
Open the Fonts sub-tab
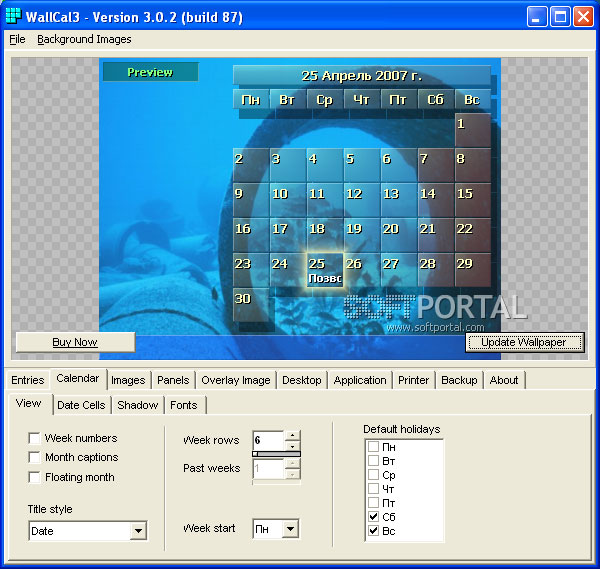coord(184,405)
